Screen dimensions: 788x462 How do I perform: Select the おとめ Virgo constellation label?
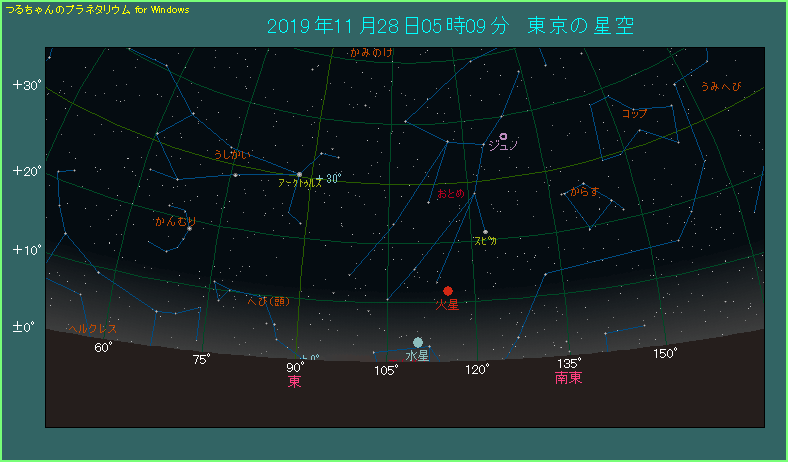[451, 193]
